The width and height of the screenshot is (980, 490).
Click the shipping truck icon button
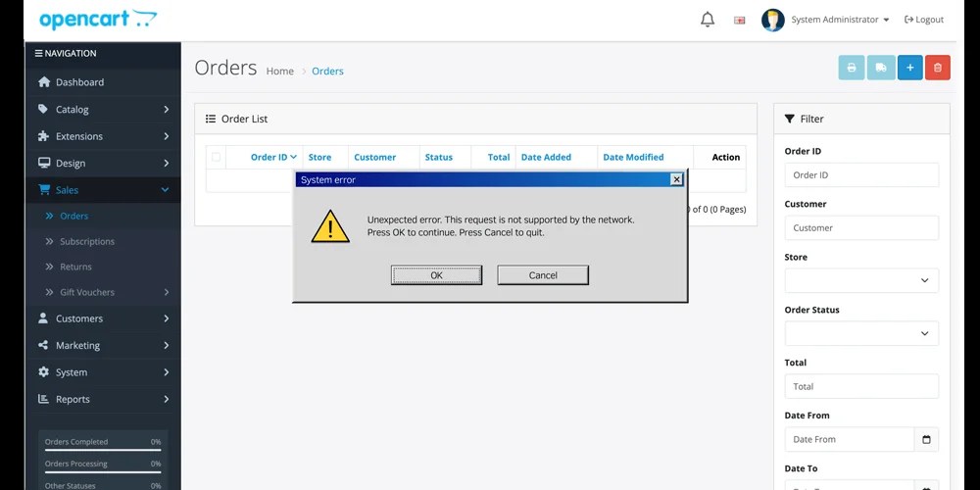tap(881, 68)
